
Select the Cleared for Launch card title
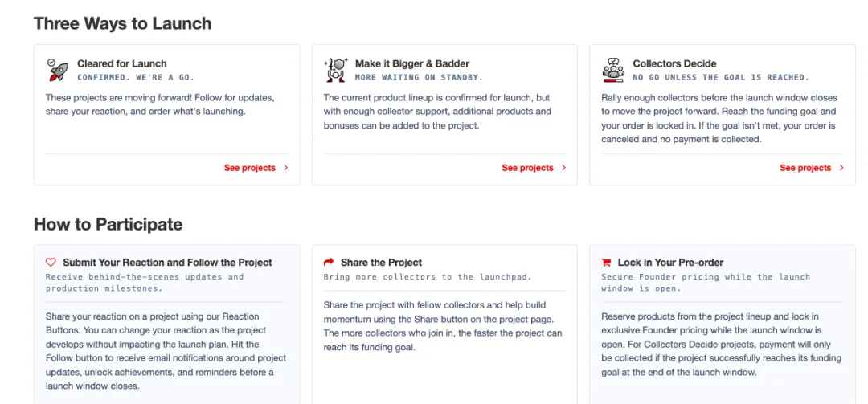122,63
